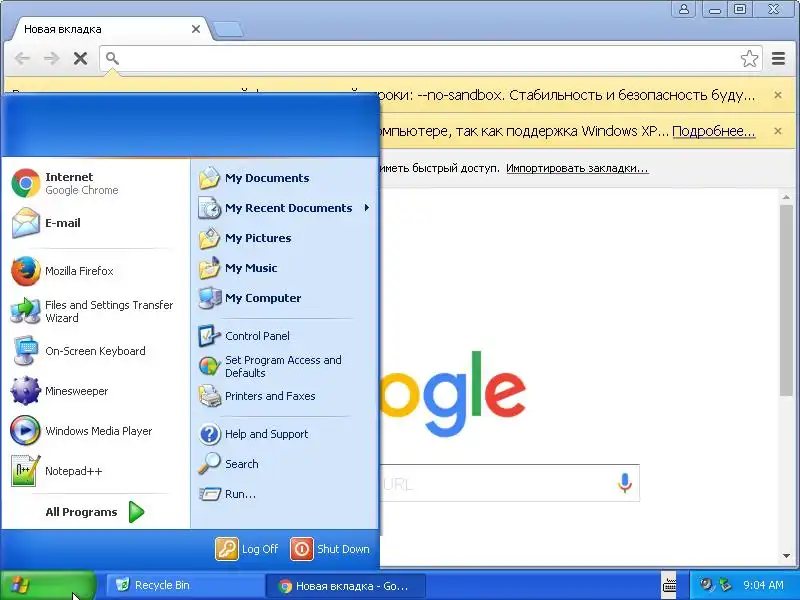
Task: Open My Documents folder
Action: tap(284, 178)
